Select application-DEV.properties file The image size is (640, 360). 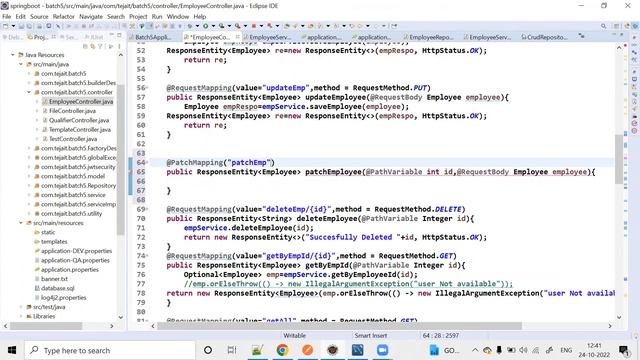click(76, 251)
